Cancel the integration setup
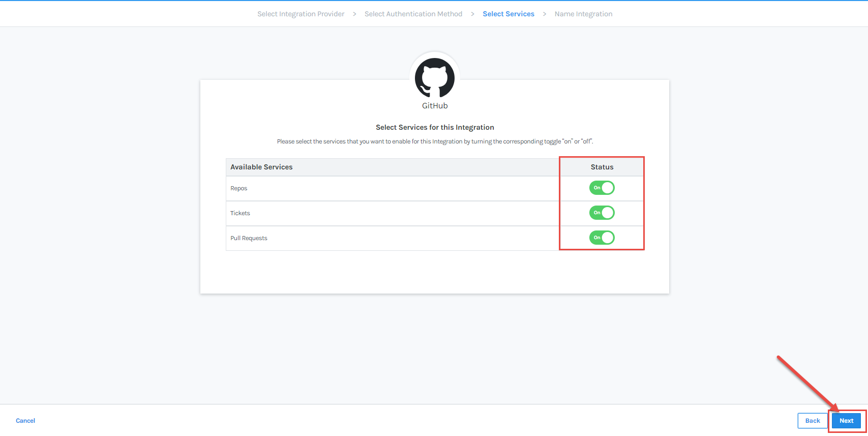Viewport: 868px width, 436px height. pos(25,421)
